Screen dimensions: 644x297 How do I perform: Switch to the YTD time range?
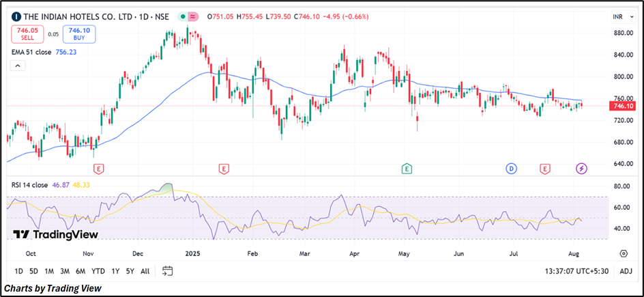[x=98, y=271]
